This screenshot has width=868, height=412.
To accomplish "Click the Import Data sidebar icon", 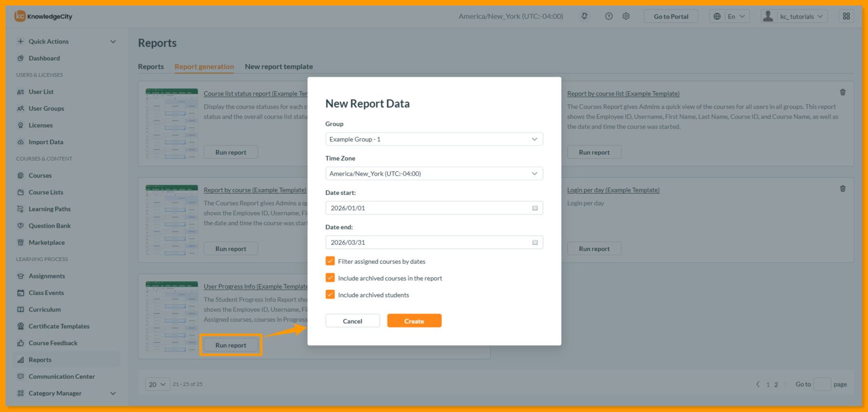I will (x=20, y=142).
